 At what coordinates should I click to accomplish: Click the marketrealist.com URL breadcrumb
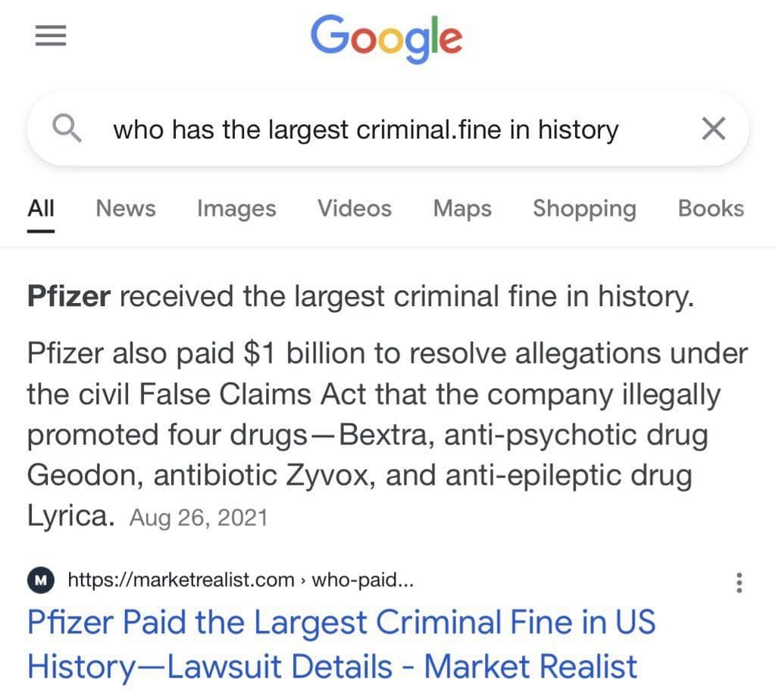tap(241, 581)
